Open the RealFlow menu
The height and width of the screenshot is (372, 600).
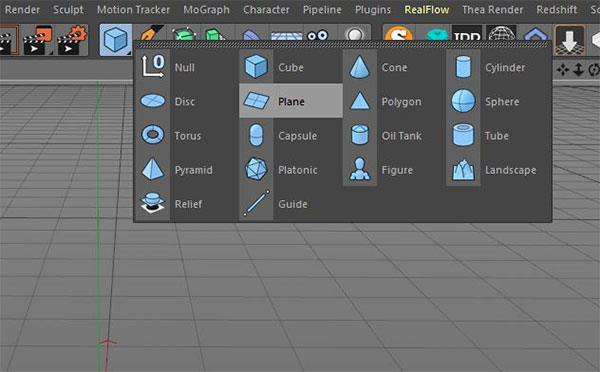427,10
